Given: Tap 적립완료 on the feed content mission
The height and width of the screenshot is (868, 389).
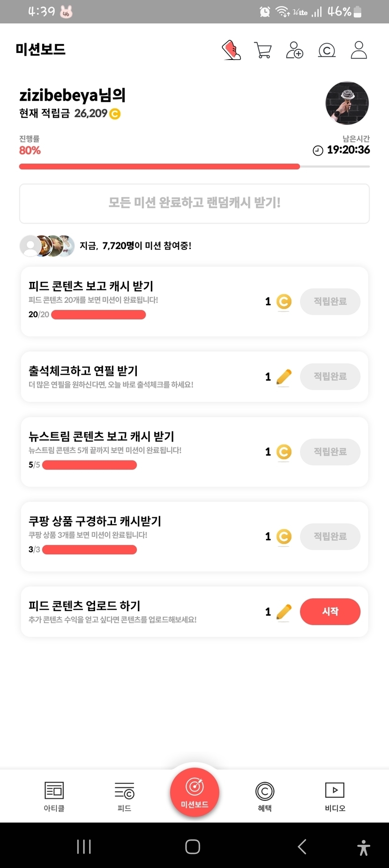Looking at the screenshot, I should (x=330, y=302).
